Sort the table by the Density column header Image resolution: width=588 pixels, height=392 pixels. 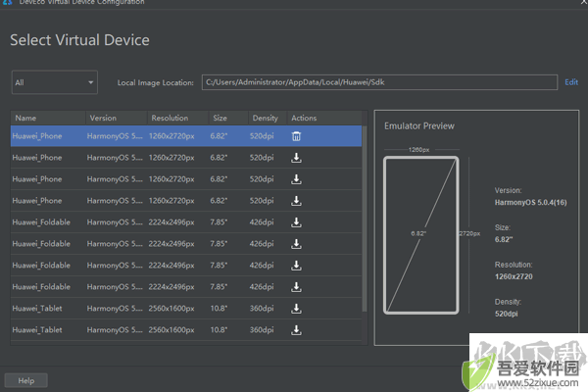[268, 118]
